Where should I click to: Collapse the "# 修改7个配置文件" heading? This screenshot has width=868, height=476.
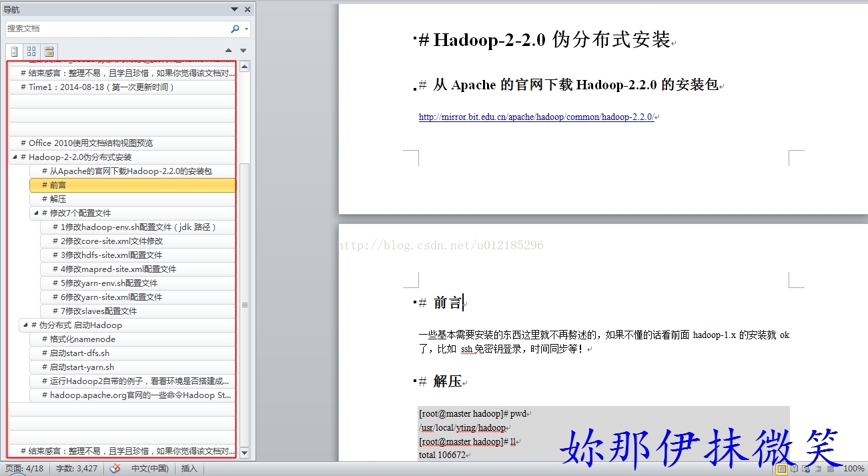pyautogui.click(x=36, y=213)
